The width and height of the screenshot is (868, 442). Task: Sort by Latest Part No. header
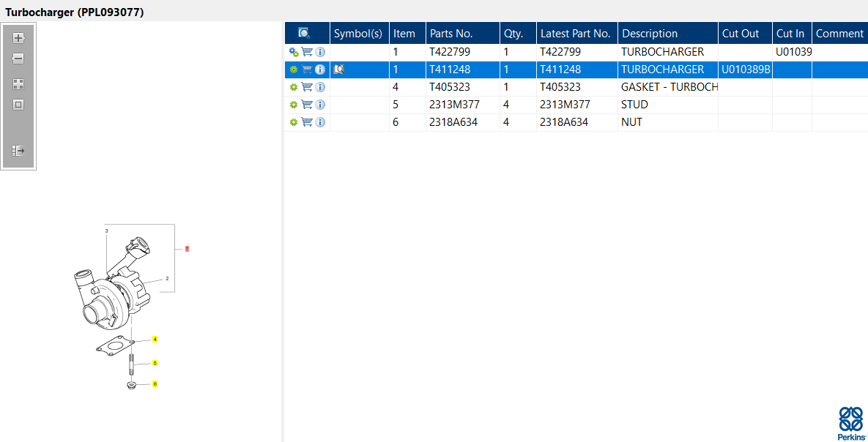pyautogui.click(x=576, y=33)
